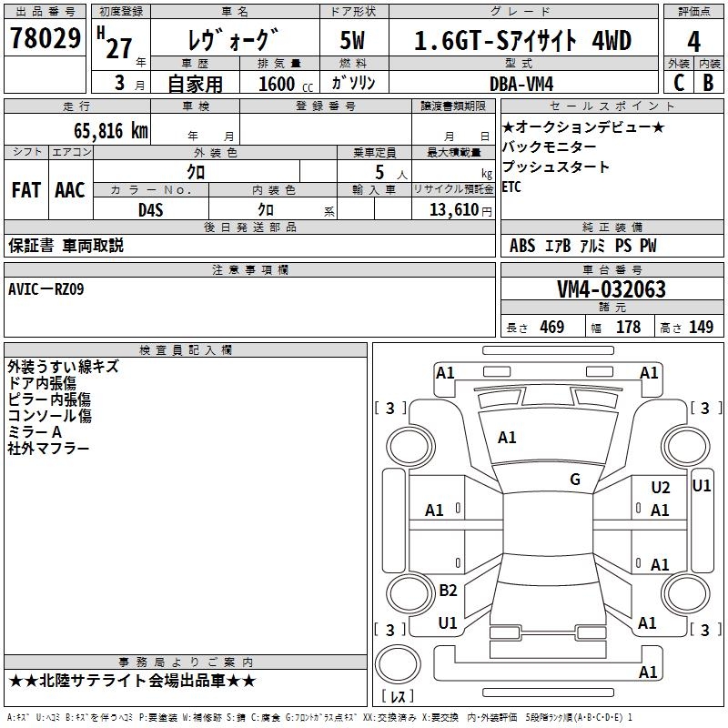Click the star before オークションデビュー
This screenshot has height=728, width=728.
[508, 126]
